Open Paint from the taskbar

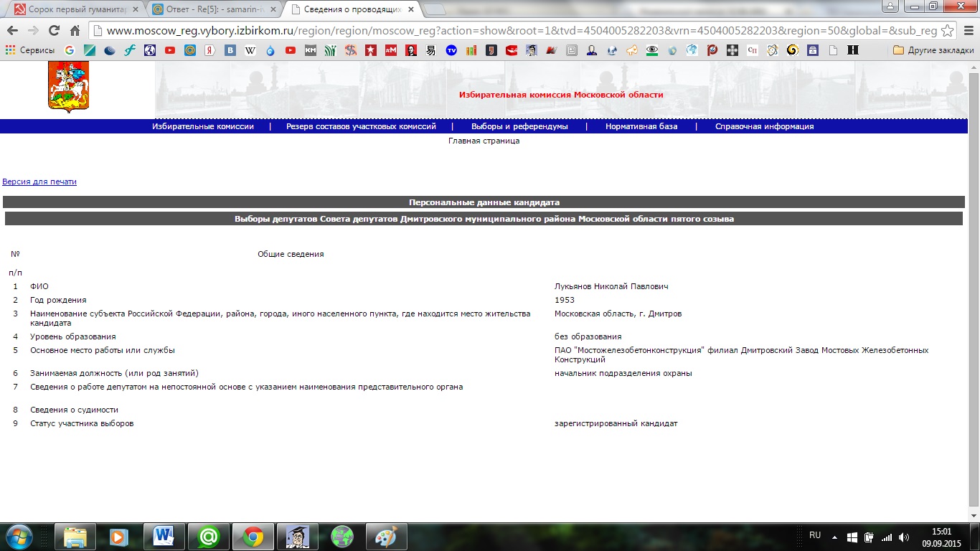coord(386,537)
